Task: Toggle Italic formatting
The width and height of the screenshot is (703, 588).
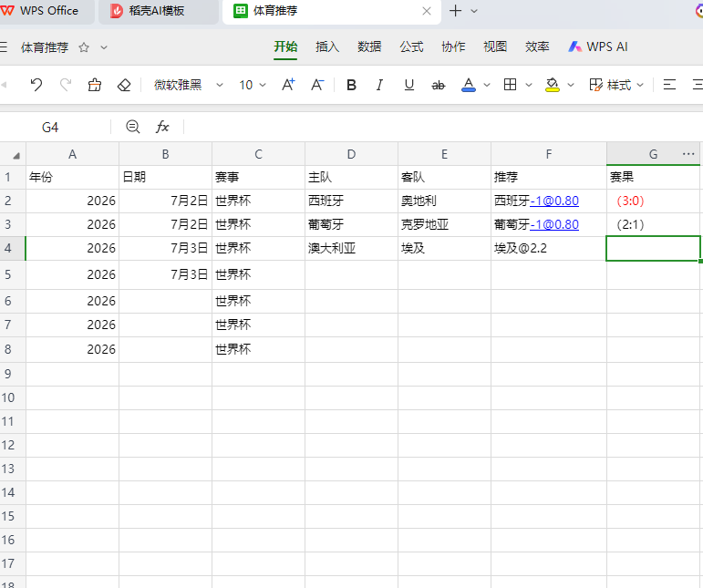Action: pyautogui.click(x=379, y=84)
